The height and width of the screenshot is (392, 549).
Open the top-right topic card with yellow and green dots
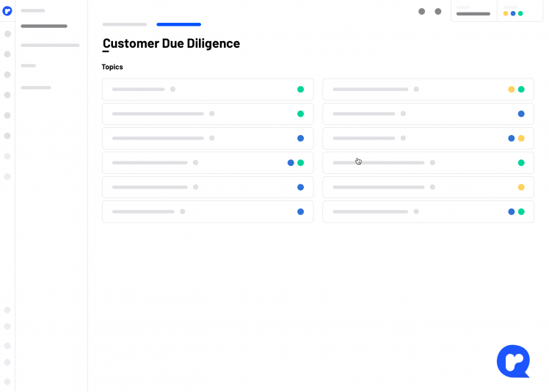(428, 90)
